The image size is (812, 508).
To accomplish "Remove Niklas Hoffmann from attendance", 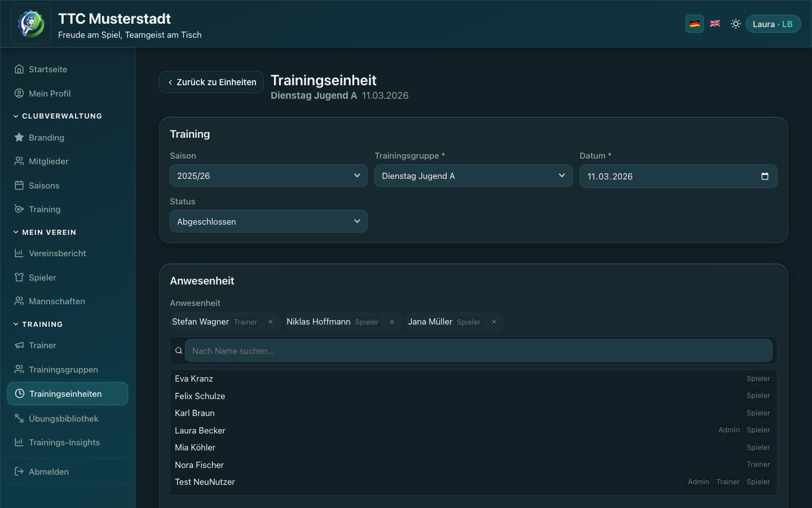I will click(x=392, y=322).
